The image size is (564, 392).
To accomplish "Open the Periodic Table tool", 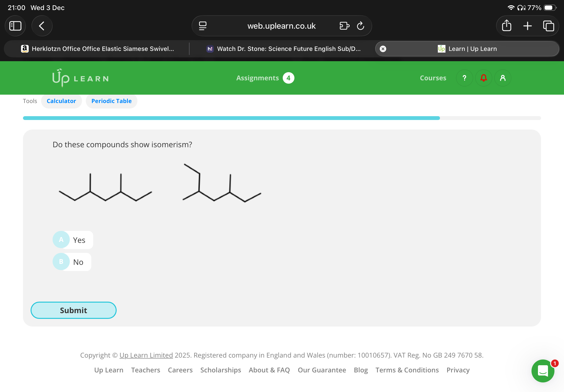I will [x=111, y=101].
